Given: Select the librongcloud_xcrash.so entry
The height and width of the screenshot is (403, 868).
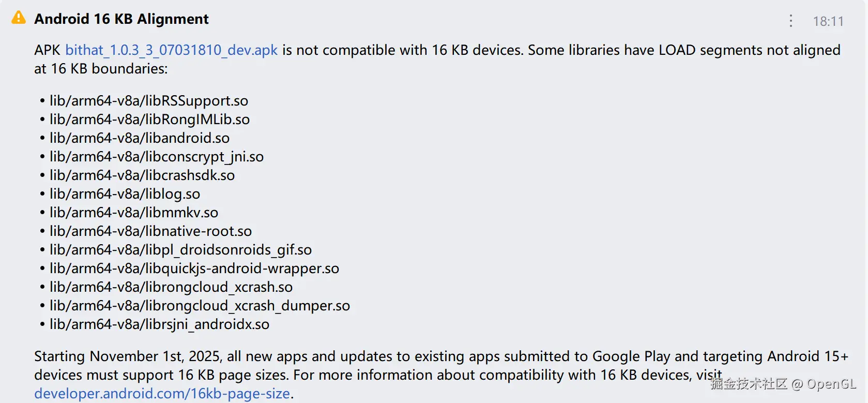Looking at the screenshot, I should pos(171,287).
